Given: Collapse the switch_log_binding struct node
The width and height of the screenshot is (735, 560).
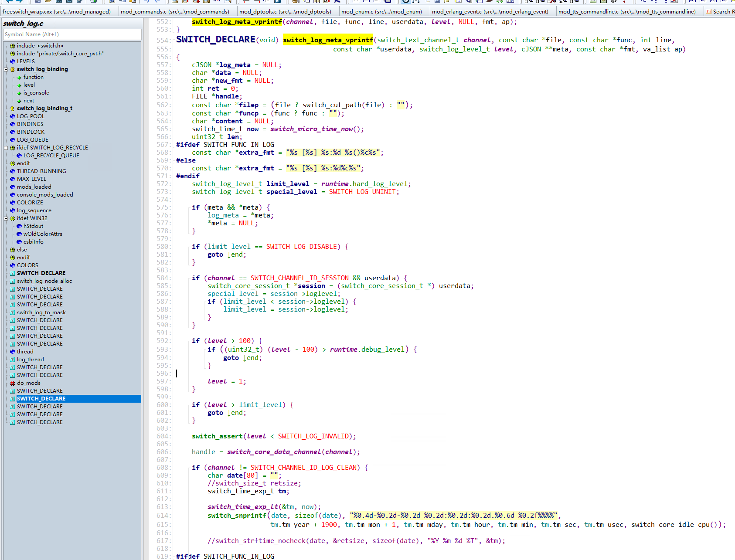Looking at the screenshot, I should pyautogui.click(x=6, y=69).
